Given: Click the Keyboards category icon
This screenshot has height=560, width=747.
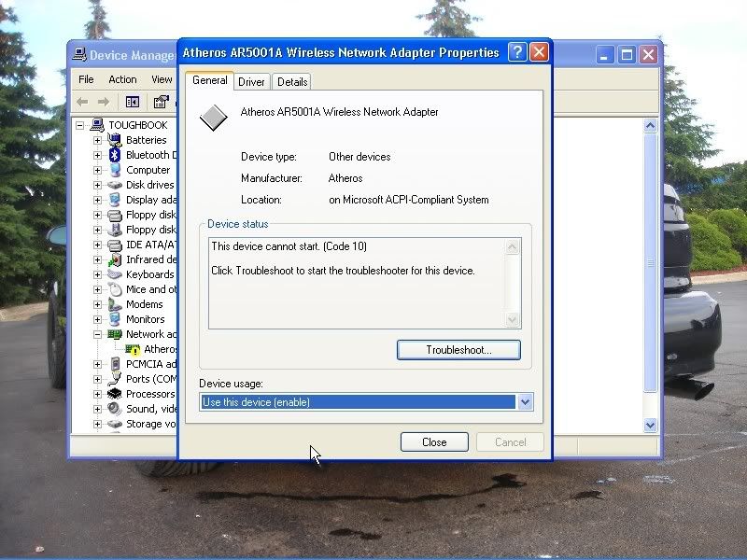Looking at the screenshot, I should tap(114, 274).
